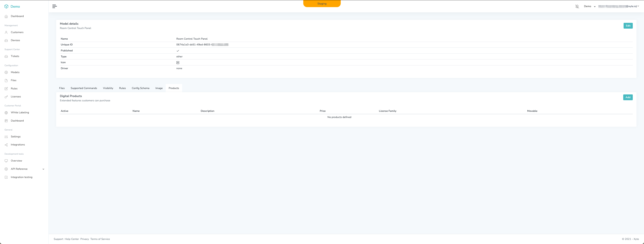Click the Tickets inbox icon
The width and height of the screenshot is (644, 244).
(6, 56)
